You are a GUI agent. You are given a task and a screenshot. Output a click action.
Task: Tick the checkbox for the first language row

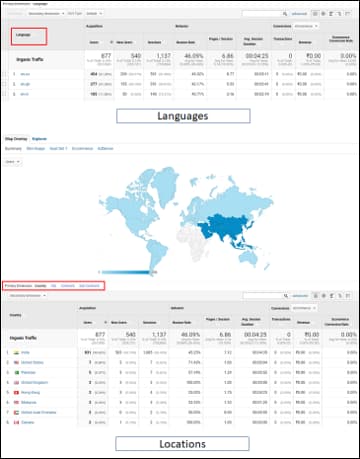click(4, 74)
